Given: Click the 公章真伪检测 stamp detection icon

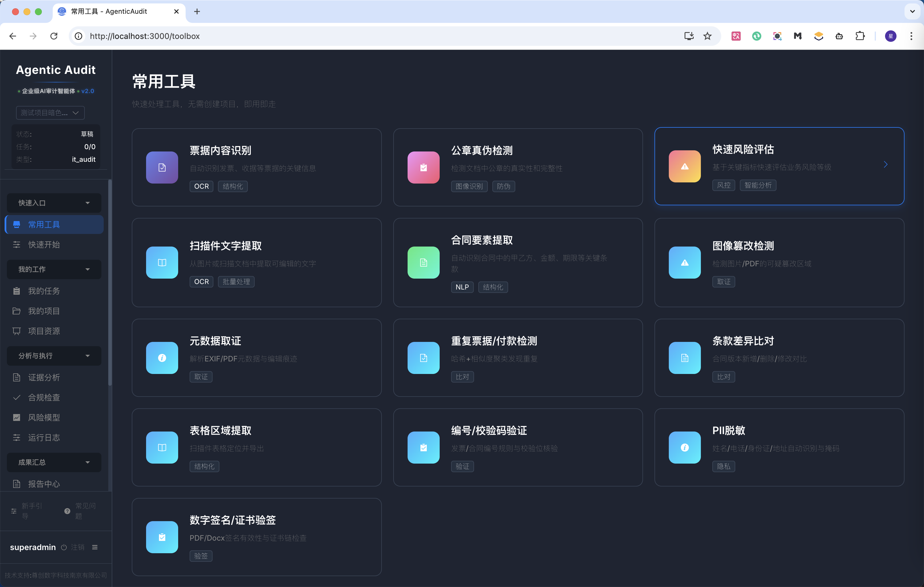Looking at the screenshot, I should coord(423,167).
